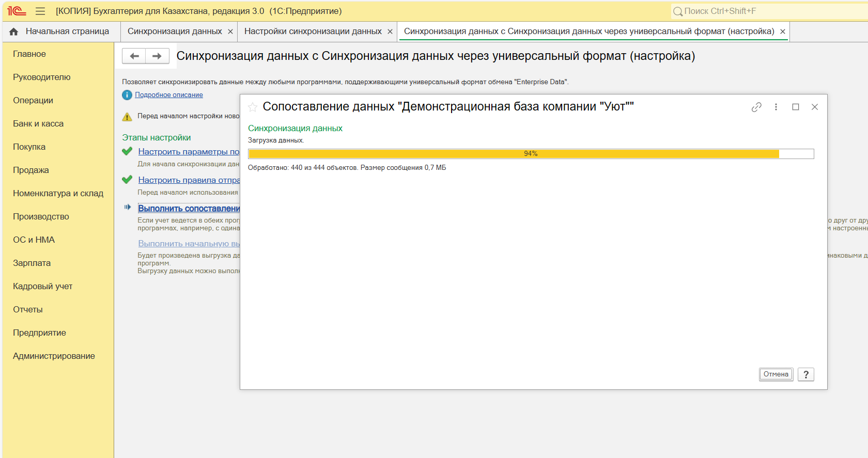Click the 94% loading progress bar

(531, 154)
